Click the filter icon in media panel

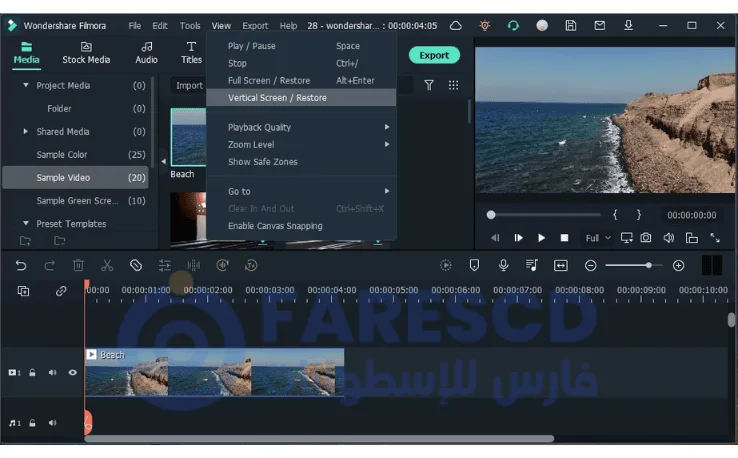(429, 86)
